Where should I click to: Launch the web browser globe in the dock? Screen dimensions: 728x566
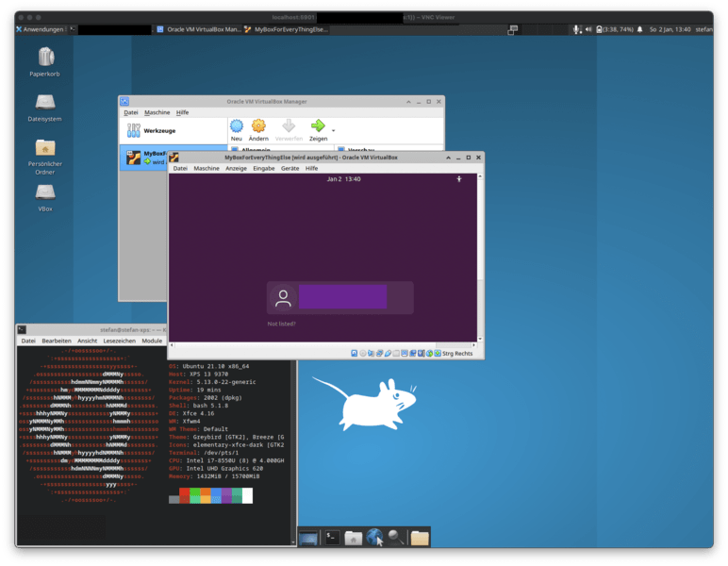[x=374, y=537]
